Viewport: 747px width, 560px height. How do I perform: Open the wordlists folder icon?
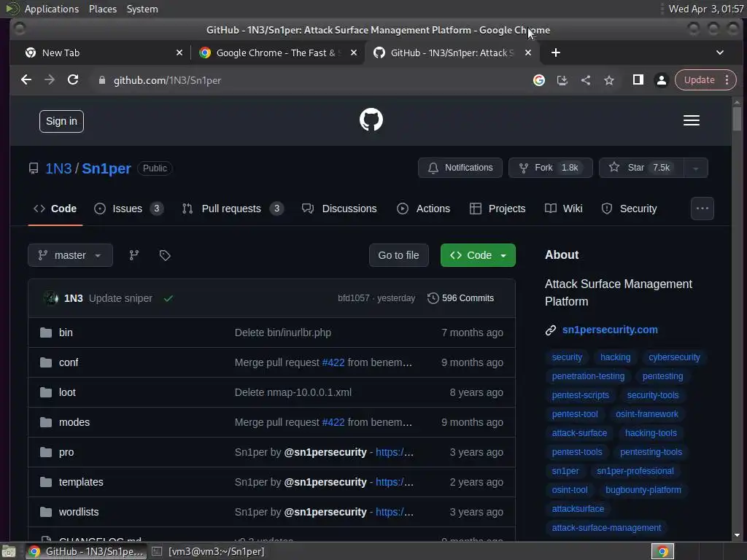(46, 512)
